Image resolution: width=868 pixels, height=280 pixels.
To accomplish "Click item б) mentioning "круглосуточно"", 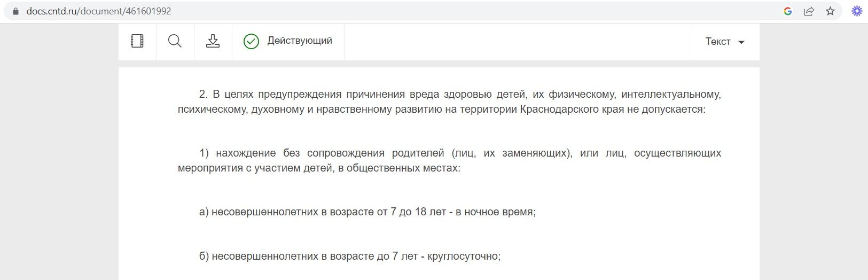I will coord(349,256).
